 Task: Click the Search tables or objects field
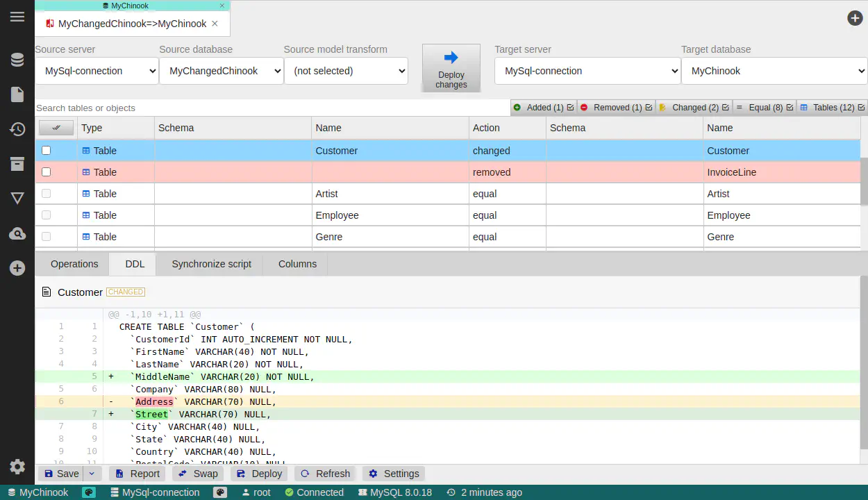pyautogui.click(x=271, y=108)
